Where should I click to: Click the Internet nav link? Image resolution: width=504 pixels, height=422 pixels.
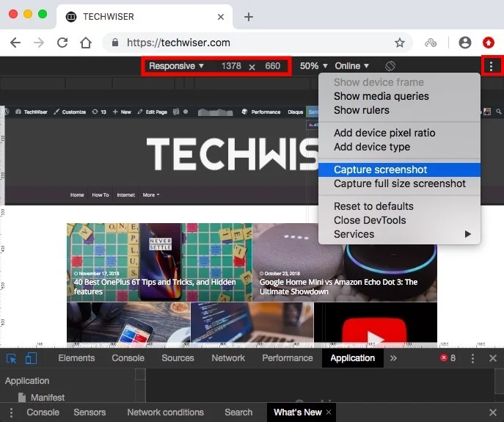[x=125, y=195]
